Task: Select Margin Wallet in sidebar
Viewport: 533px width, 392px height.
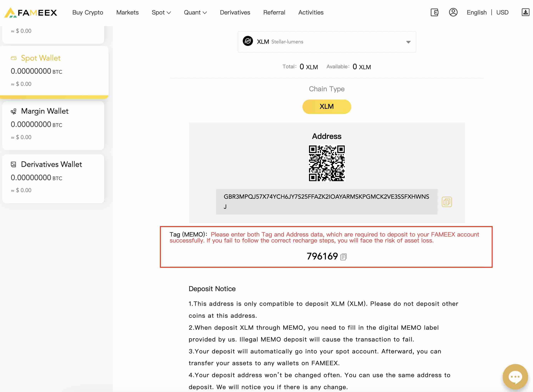Action: tap(53, 126)
